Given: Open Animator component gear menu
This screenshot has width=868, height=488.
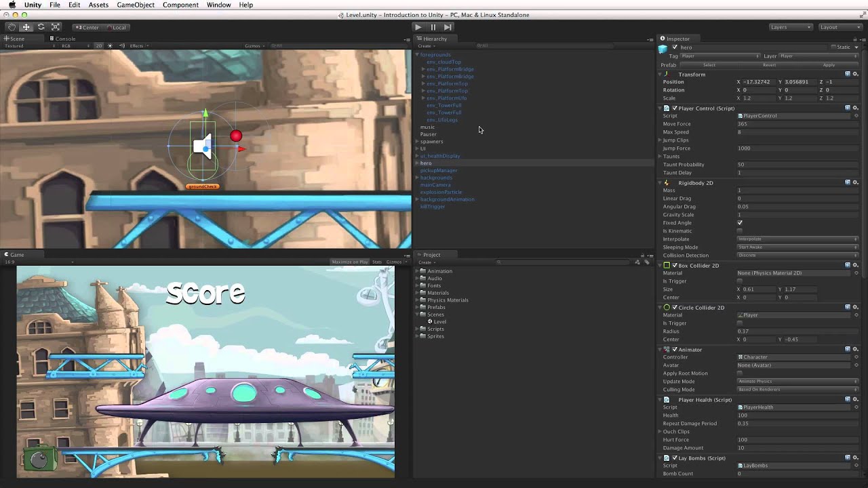Looking at the screenshot, I should [x=856, y=349].
